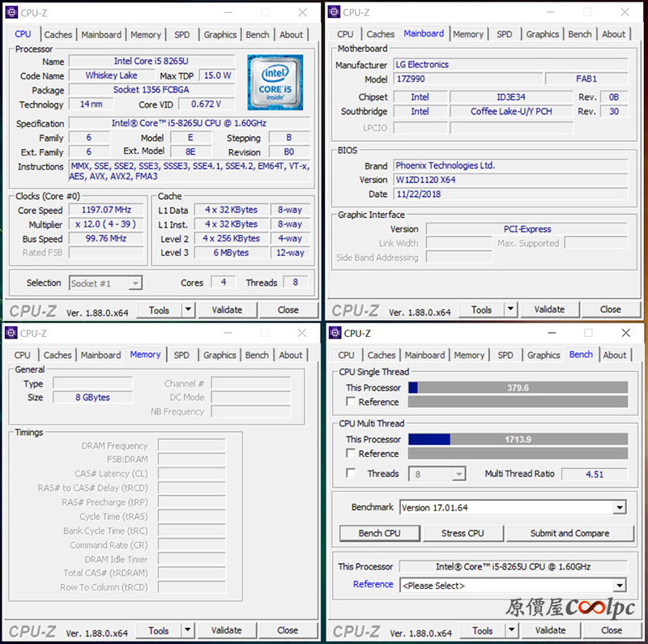Click BIOS Version field W1ZD1120 X64
The height and width of the screenshot is (644, 648).
point(510,180)
